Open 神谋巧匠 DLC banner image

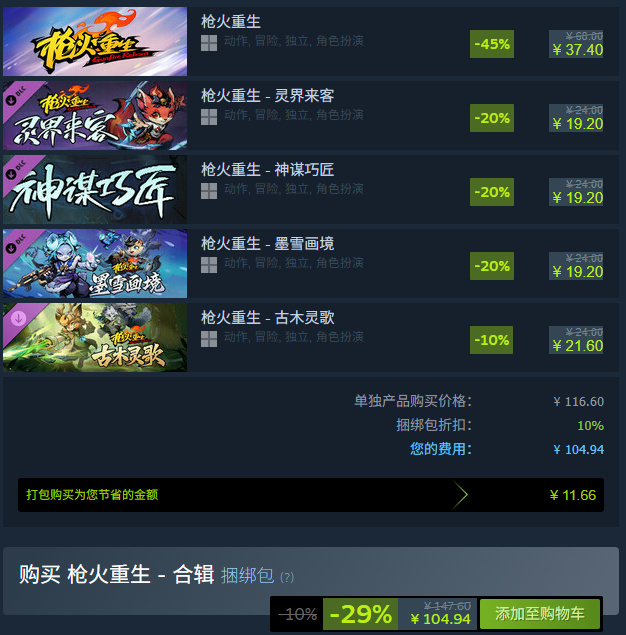coord(95,190)
